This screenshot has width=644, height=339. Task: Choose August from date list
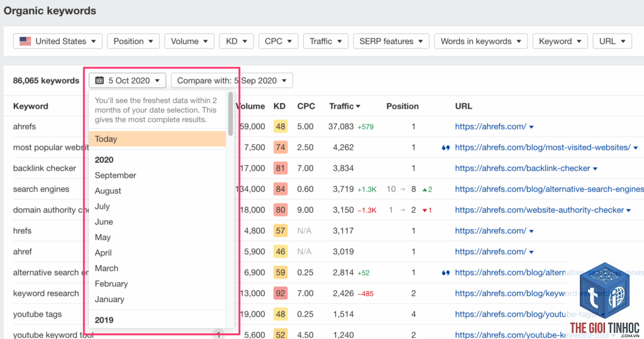108,191
